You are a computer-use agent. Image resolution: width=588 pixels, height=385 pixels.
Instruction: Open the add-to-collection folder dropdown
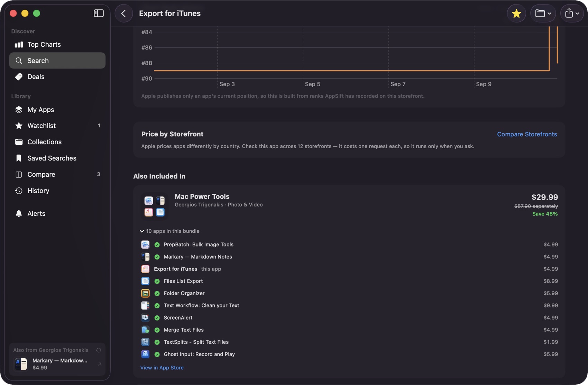(x=543, y=13)
